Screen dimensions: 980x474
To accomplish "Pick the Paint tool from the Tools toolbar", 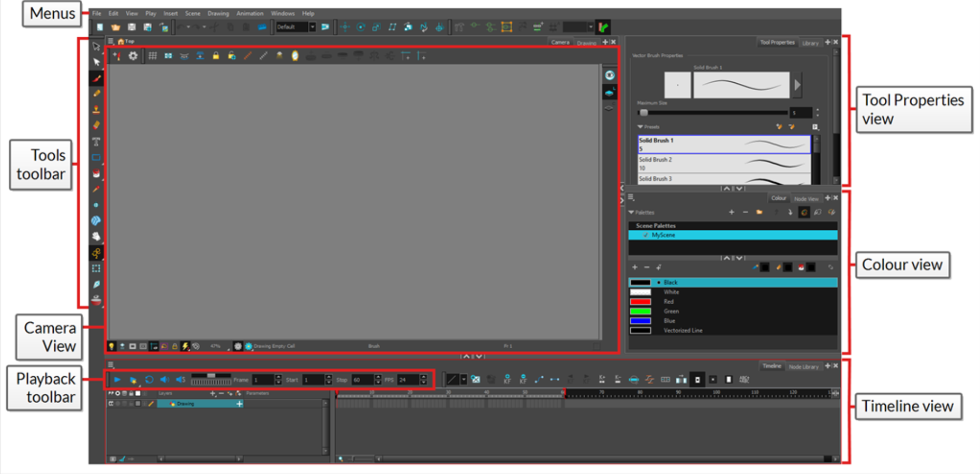I will [97, 173].
